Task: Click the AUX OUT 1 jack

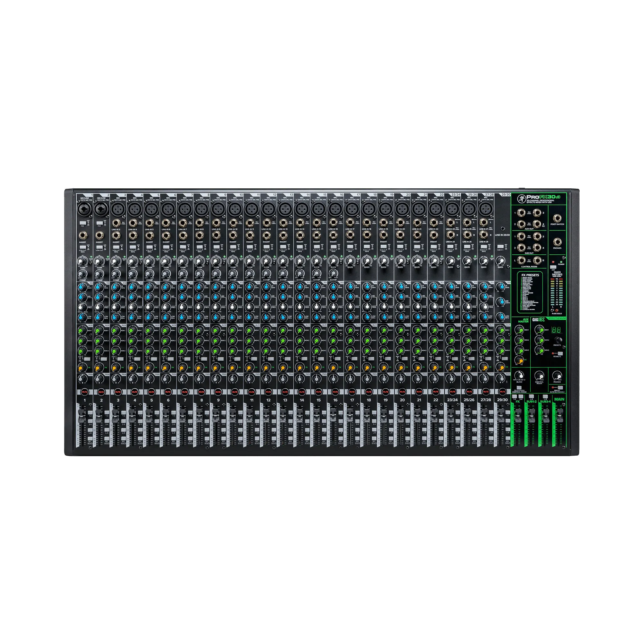Action: click(x=521, y=212)
